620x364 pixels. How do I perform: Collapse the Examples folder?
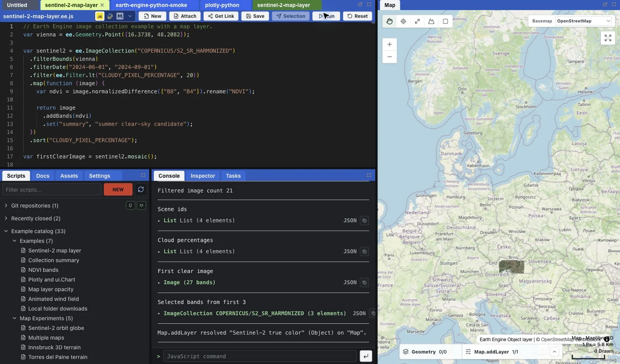click(14, 241)
